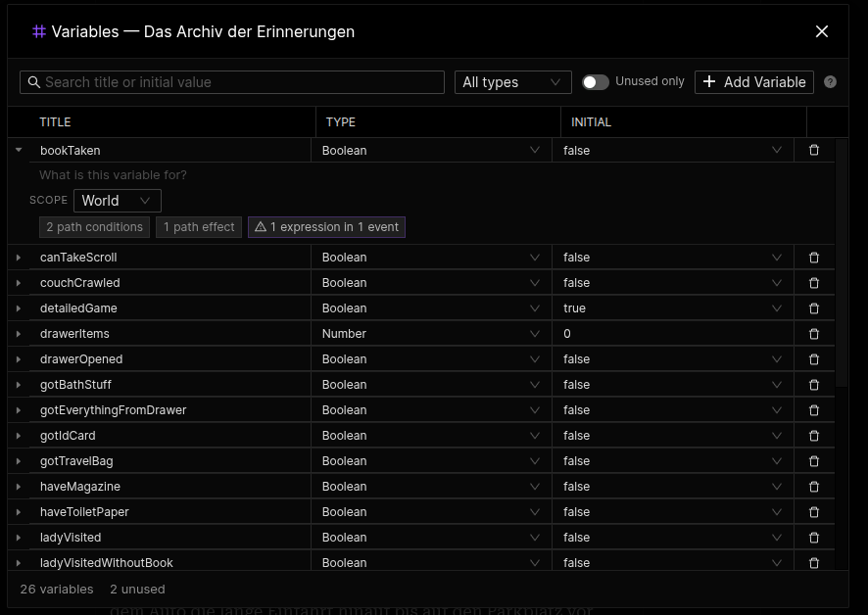
Task: Delete the gotBathStuff variable
Action: click(x=814, y=385)
